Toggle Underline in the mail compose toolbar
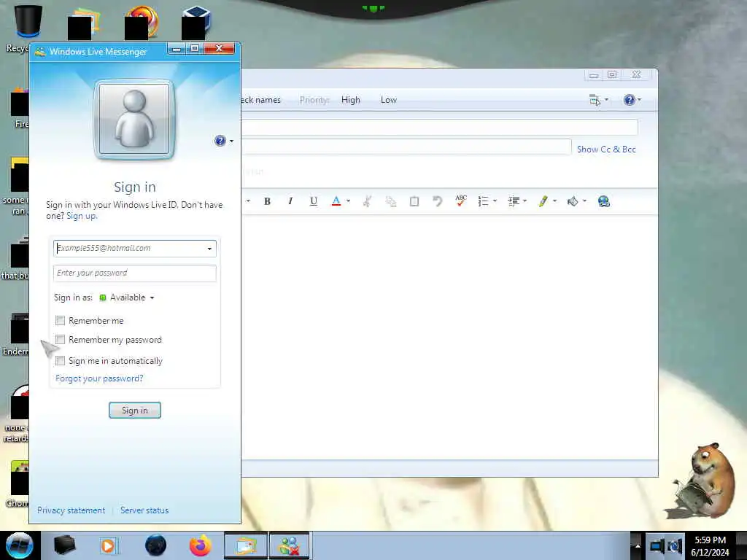 [314, 201]
